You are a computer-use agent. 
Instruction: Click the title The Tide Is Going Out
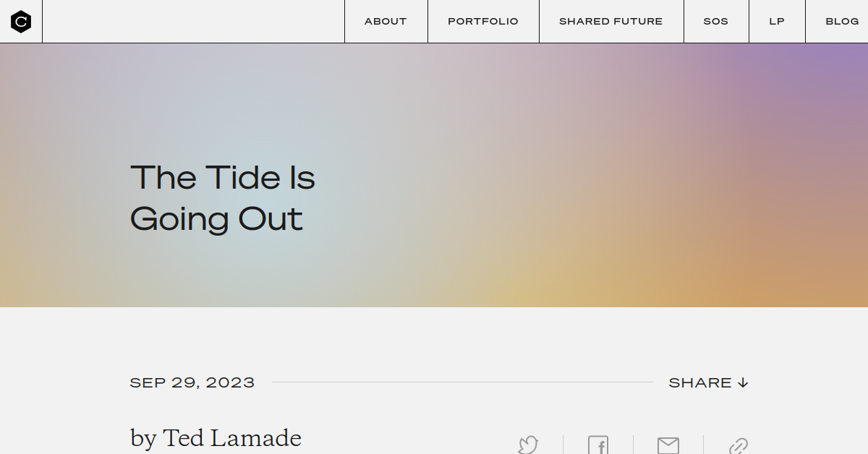[223, 198]
